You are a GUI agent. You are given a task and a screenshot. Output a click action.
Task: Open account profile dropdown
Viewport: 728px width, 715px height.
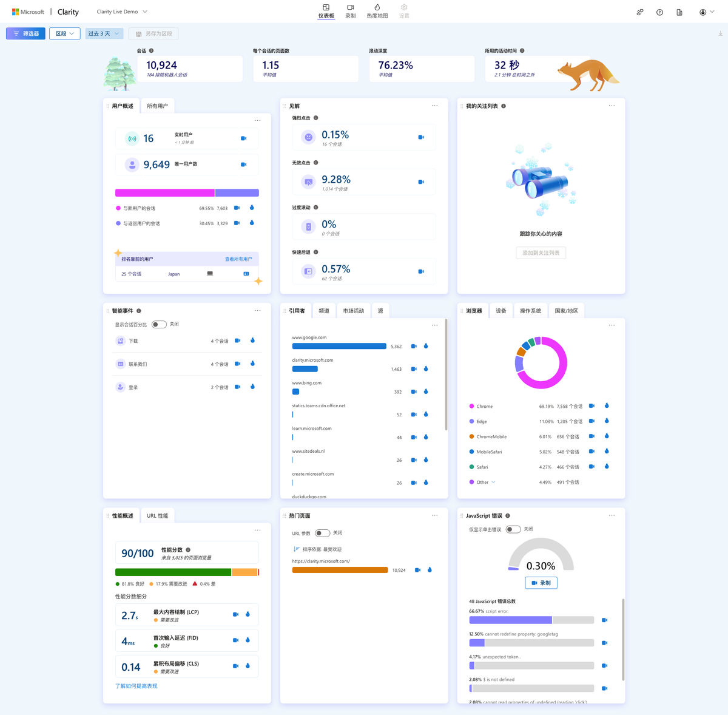707,12
